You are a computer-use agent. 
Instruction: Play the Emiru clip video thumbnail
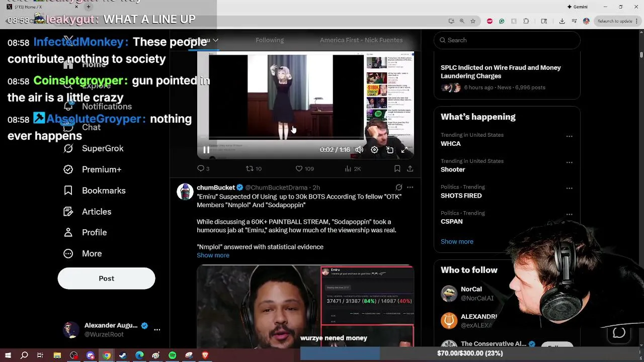click(305, 306)
